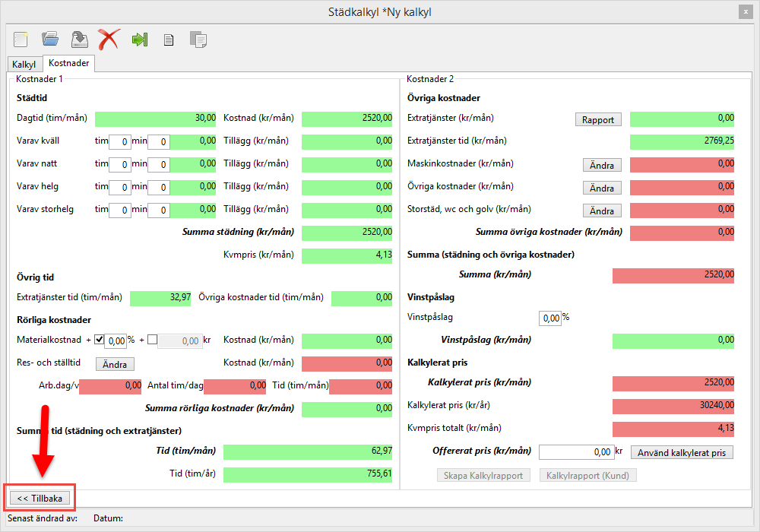760x532 pixels.
Task: Click the copy documents toolbar icon
Action: [x=198, y=40]
